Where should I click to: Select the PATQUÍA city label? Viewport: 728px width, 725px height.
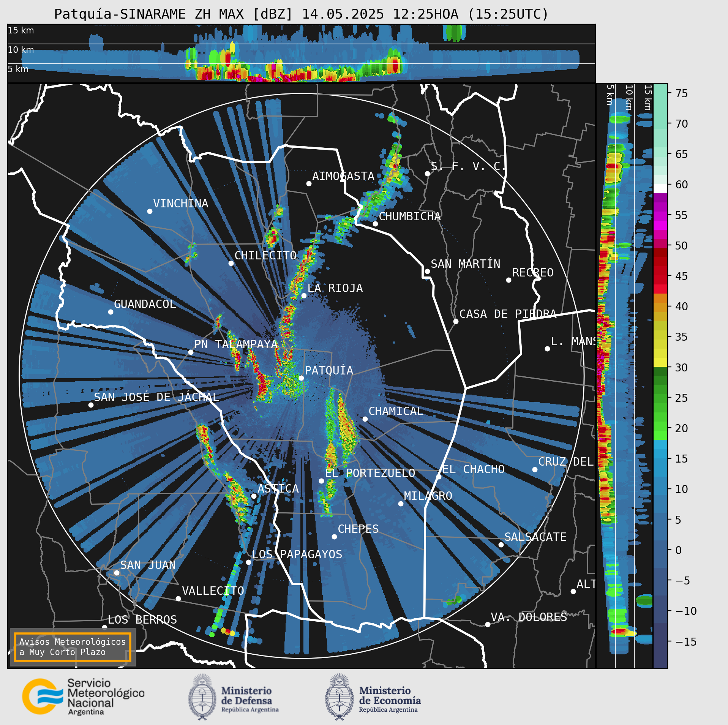click(x=329, y=370)
